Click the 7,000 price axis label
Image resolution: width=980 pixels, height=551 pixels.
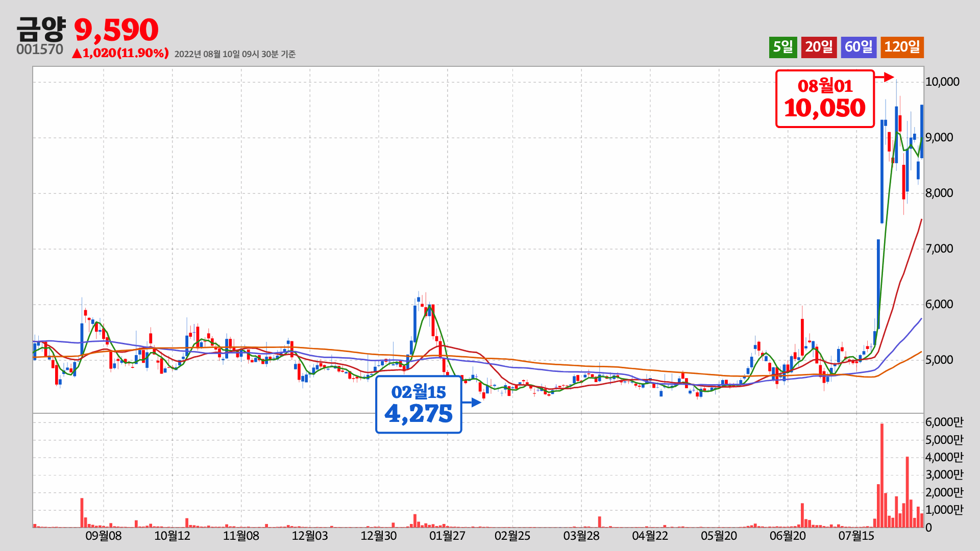[x=939, y=248]
